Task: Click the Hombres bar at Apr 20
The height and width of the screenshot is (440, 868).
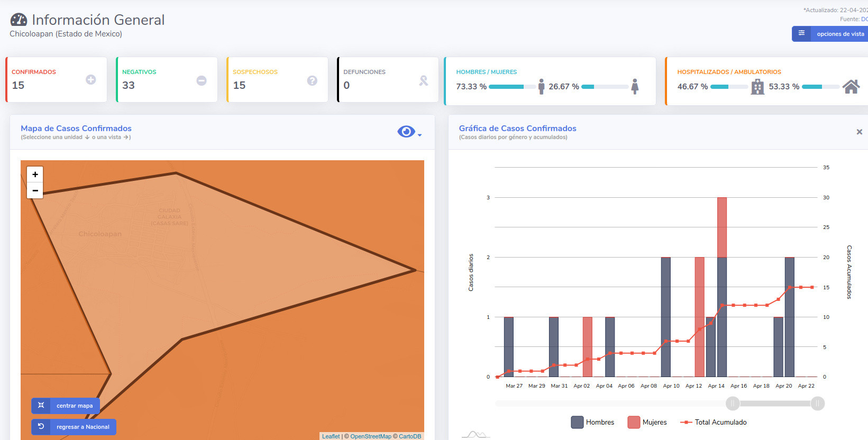Action: tap(789, 317)
